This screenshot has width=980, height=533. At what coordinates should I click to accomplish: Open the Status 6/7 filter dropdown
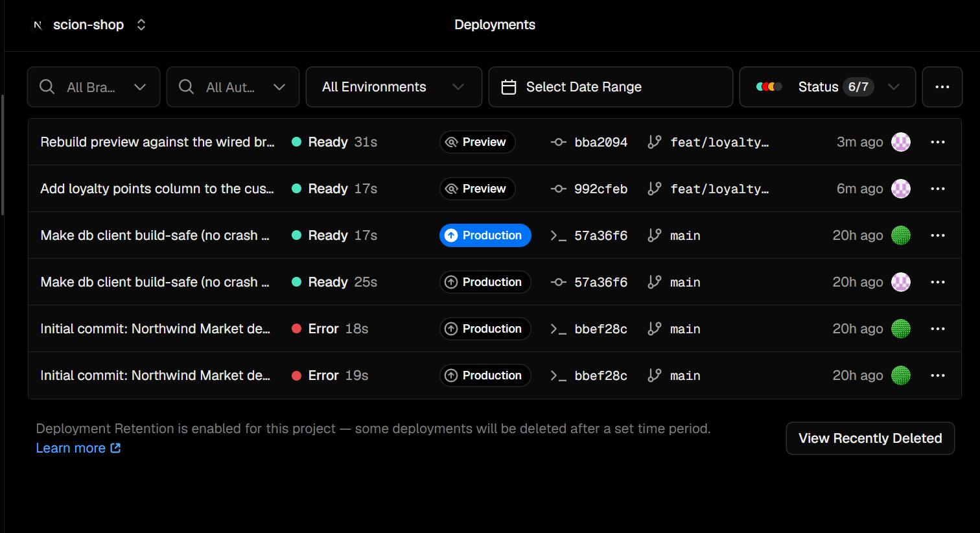(828, 87)
